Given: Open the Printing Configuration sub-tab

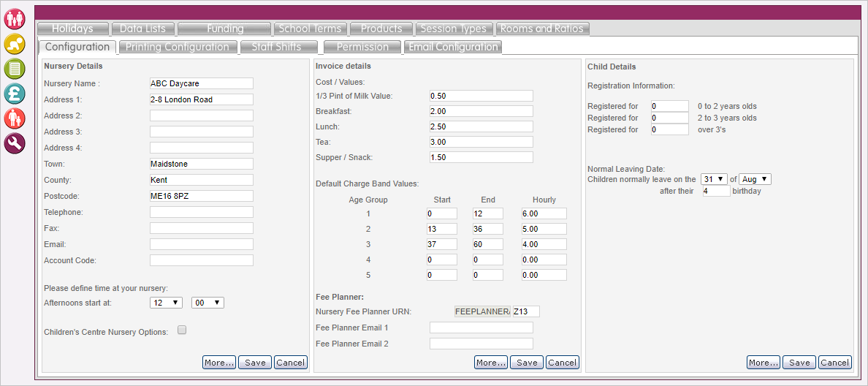Looking at the screenshot, I should click(177, 47).
